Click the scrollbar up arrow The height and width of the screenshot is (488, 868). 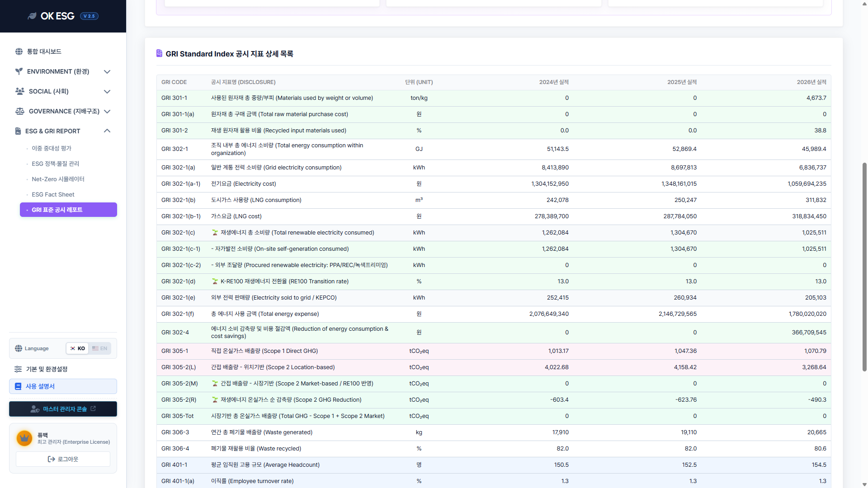(864, 3)
